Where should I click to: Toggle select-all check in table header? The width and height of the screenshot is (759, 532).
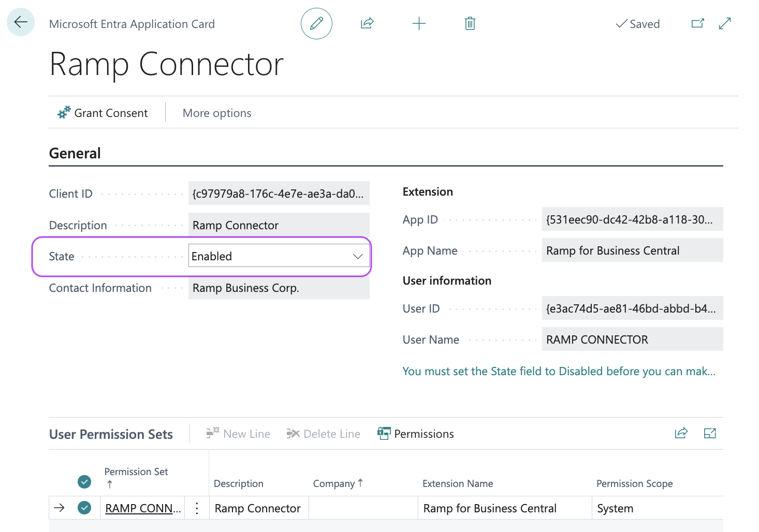[84, 482]
